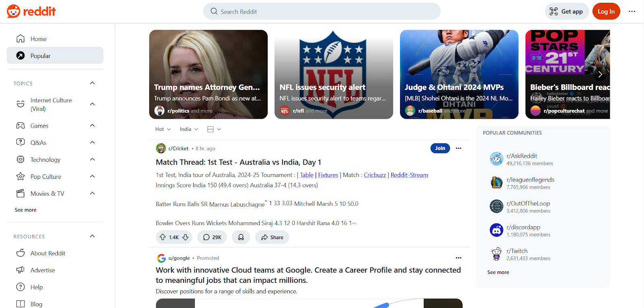Viewport: 644px width, 308px height.
Task: Click the Search Reddit input field
Action: click(x=322, y=11)
